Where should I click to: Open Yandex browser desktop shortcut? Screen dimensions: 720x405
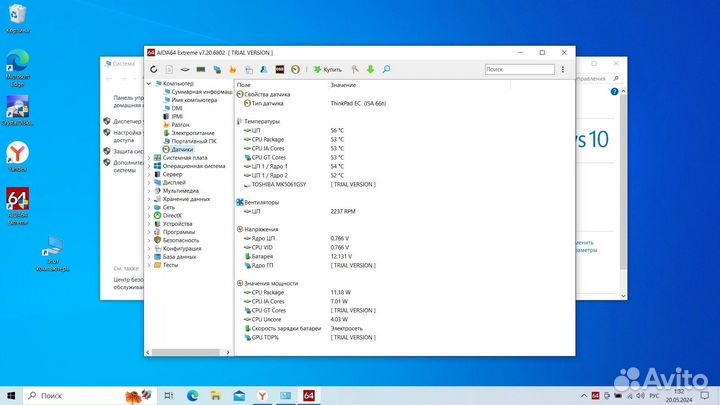17,154
